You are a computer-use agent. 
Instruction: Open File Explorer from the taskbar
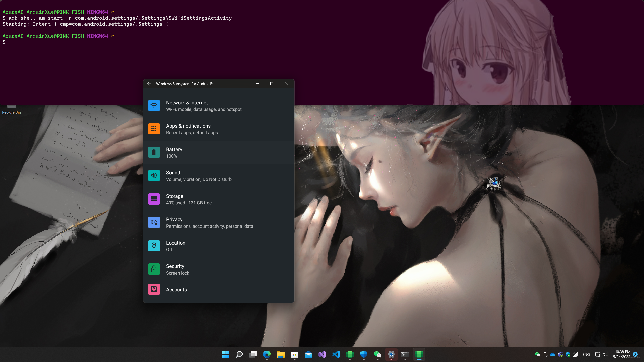click(x=280, y=354)
